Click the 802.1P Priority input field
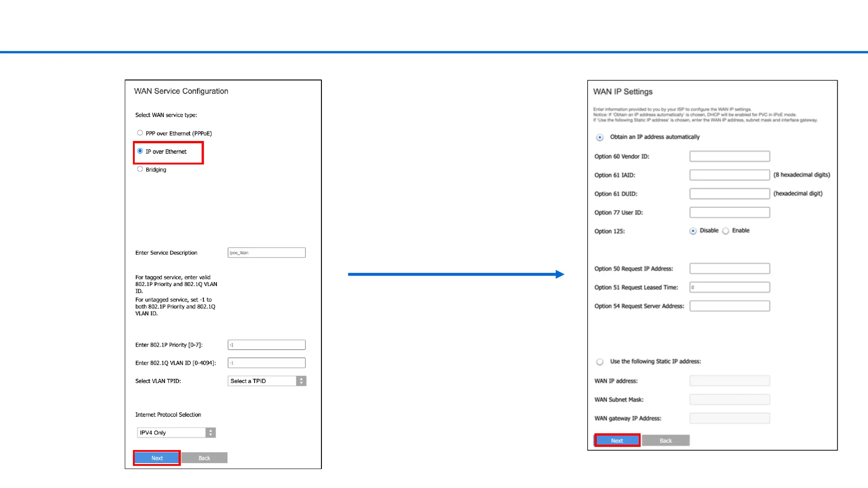 (x=266, y=345)
